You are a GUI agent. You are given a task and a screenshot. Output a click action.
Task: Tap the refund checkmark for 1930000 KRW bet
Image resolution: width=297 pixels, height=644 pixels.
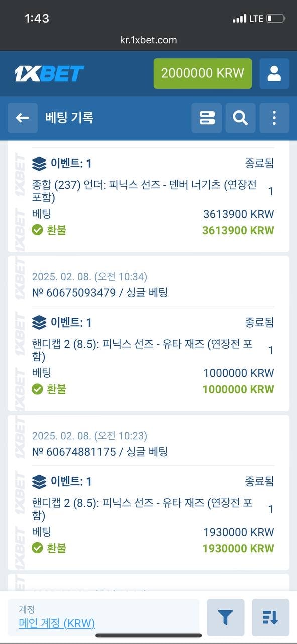pyautogui.click(x=37, y=548)
